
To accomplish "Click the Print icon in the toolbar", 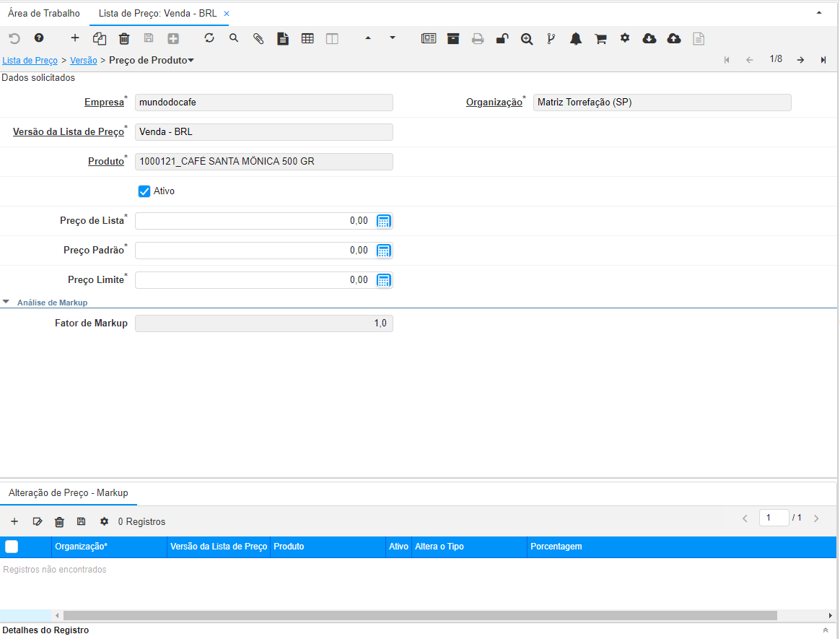I will [x=478, y=39].
